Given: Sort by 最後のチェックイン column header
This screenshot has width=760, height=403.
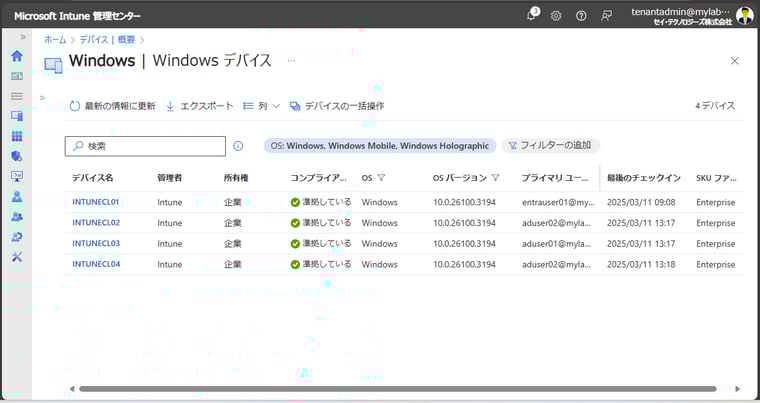Looking at the screenshot, I should tap(644, 178).
